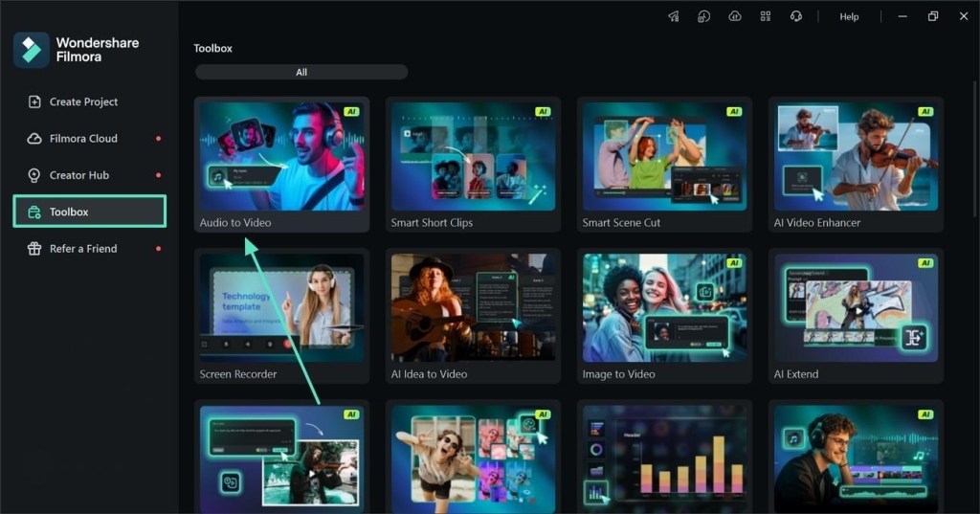The image size is (980, 514).
Task: Open the man with headphones music card
Action: pyautogui.click(x=857, y=459)
